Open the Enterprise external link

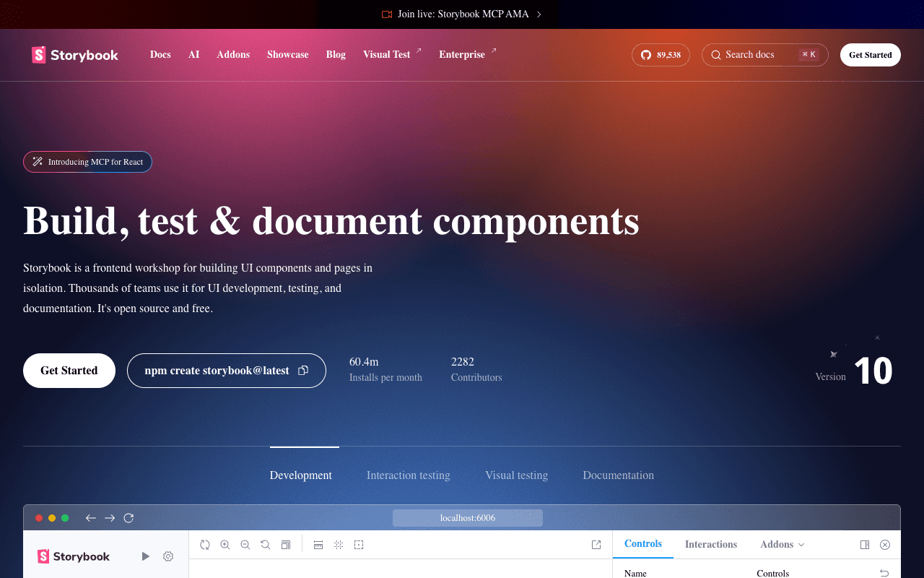click(468, 55)
